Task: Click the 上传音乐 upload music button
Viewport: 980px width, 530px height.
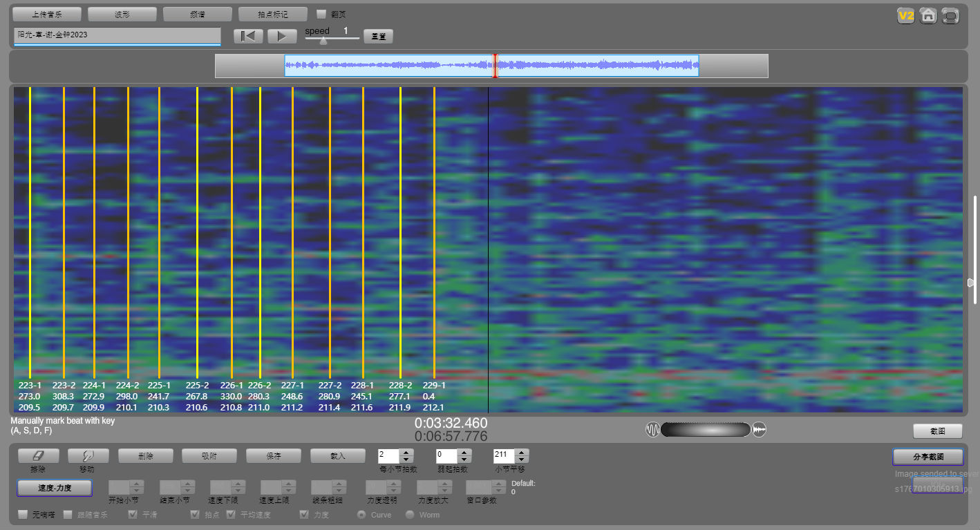Action: coord(47,15)
